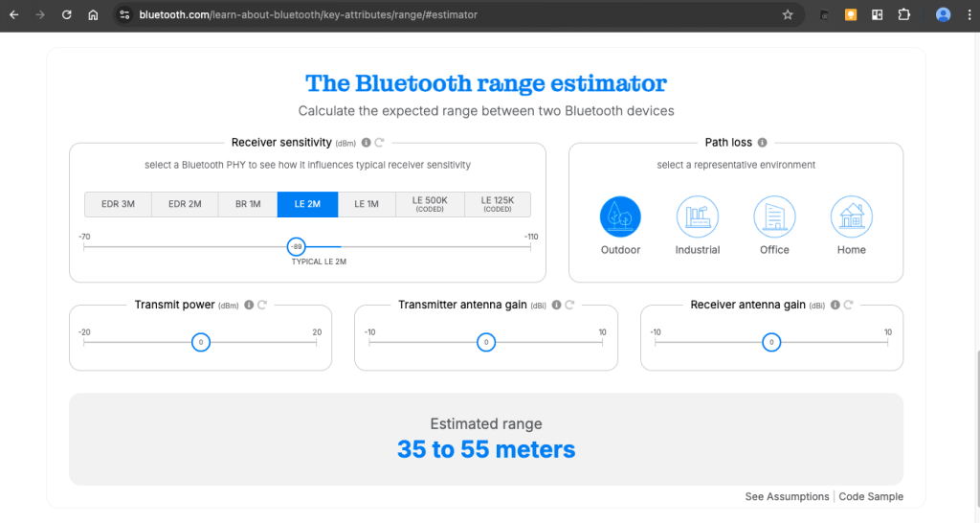Reset Transmit power value
This screenshot has width=980, height=523.
coord(262,305)
